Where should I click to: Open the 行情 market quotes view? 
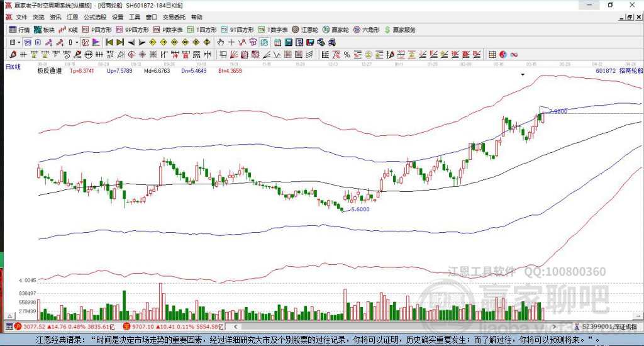[19, 30]
